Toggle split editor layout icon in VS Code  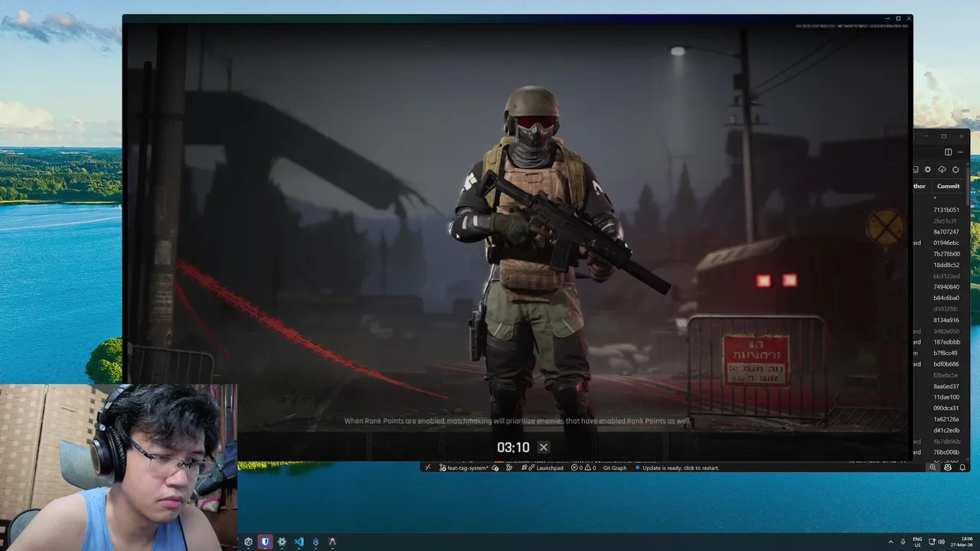point(948,152)
